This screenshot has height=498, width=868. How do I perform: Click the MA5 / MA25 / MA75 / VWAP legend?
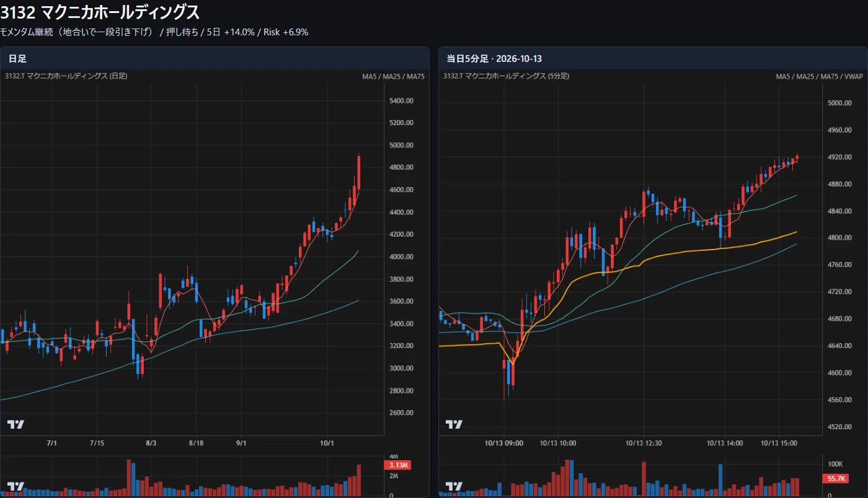coord(820,76)
